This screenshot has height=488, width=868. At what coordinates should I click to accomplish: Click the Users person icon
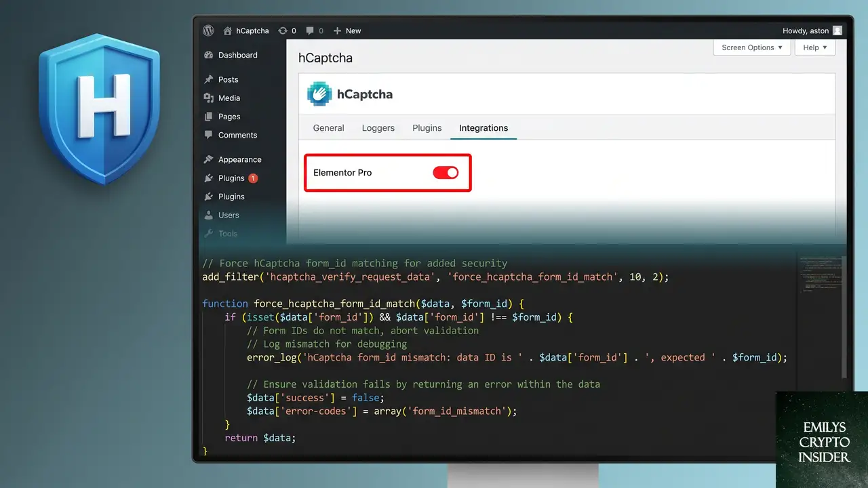209,215
